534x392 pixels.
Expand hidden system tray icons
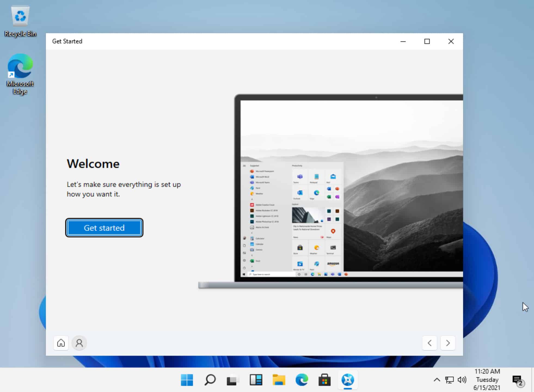pos(437,380)
